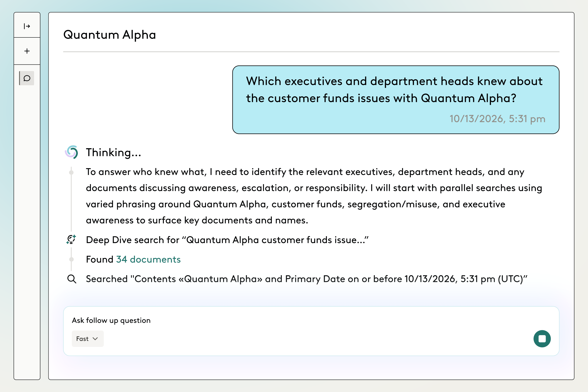Click the Deep Dive search icon
Viewport: 588px width, 392px height.
71,240
